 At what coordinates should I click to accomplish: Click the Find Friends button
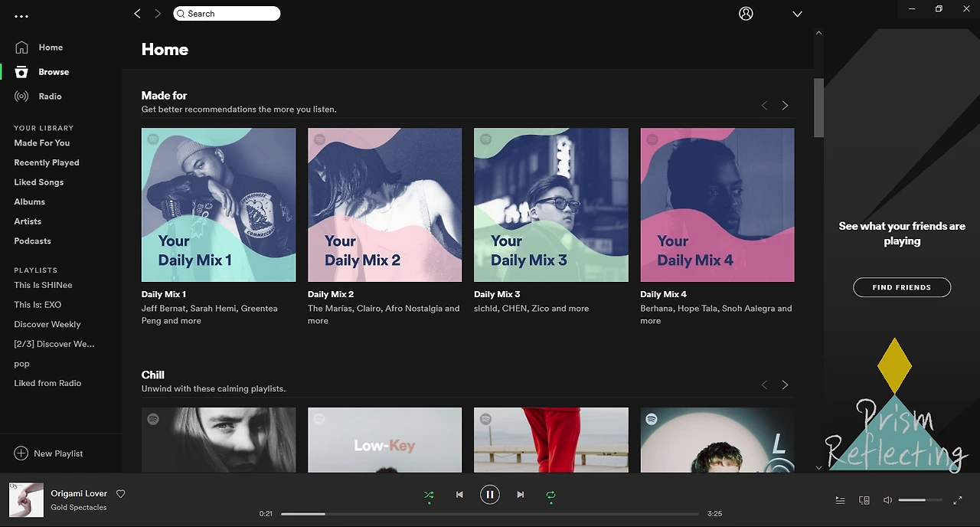pyautogui.click(x=902, y=287)
